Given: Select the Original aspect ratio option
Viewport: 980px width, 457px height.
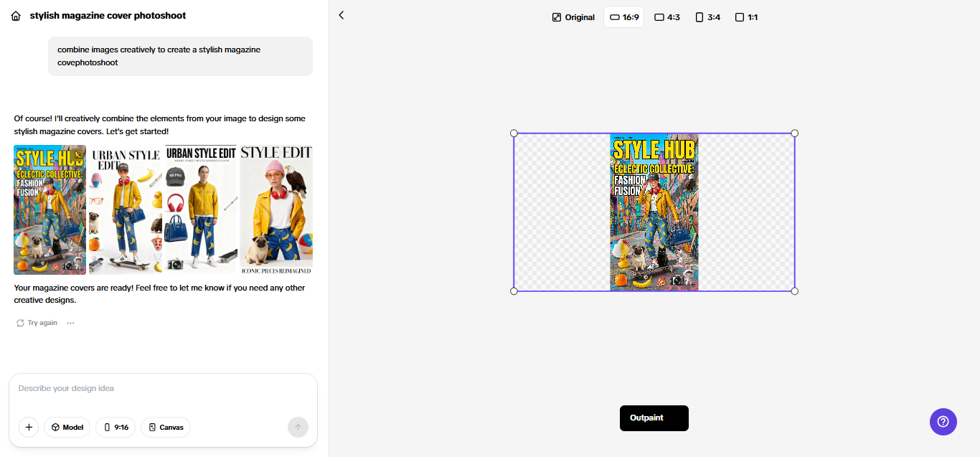Looking at the screenshot, I should pos(573,17).
